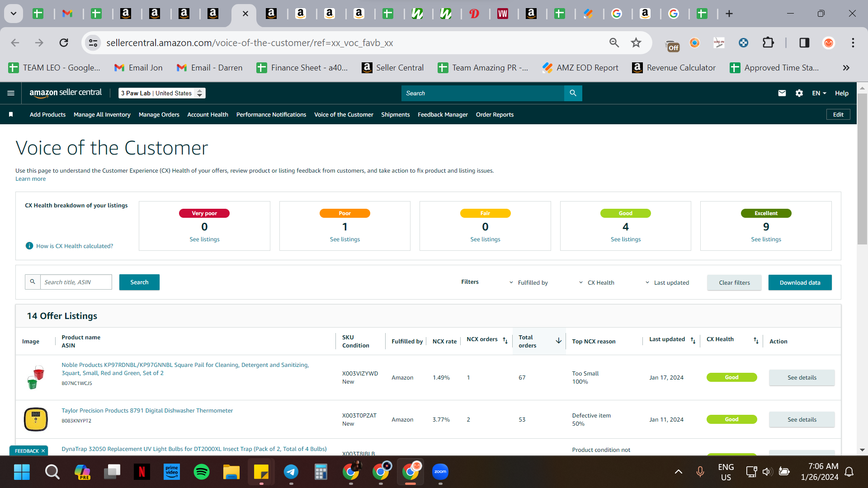Click the Seller Central search magnifier button
The image size is (868, 488).
coord(573,93)
